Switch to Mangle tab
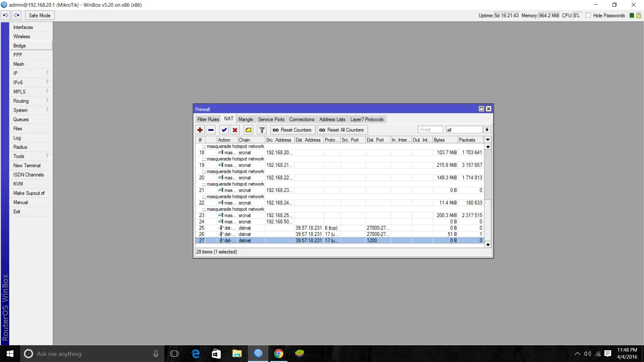644x362 pixels. (x=246, y=119)
